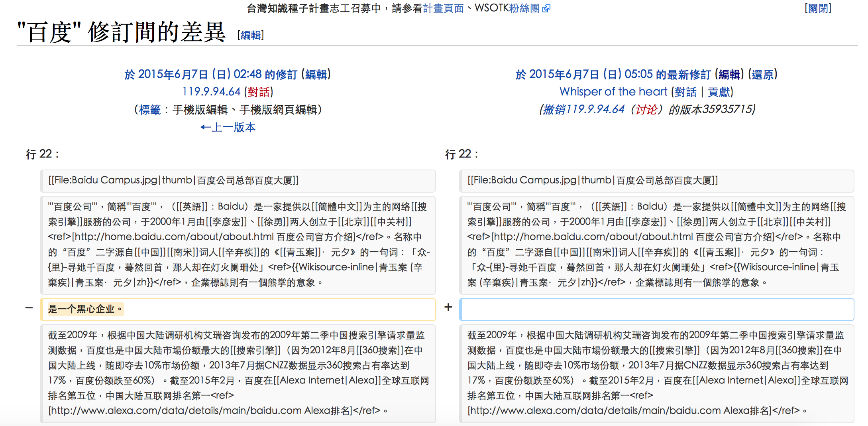Click the 修訂間的差異 page title
Viewport: 868px width, 426px height.
pyautogui.click(x=122, y=32)
